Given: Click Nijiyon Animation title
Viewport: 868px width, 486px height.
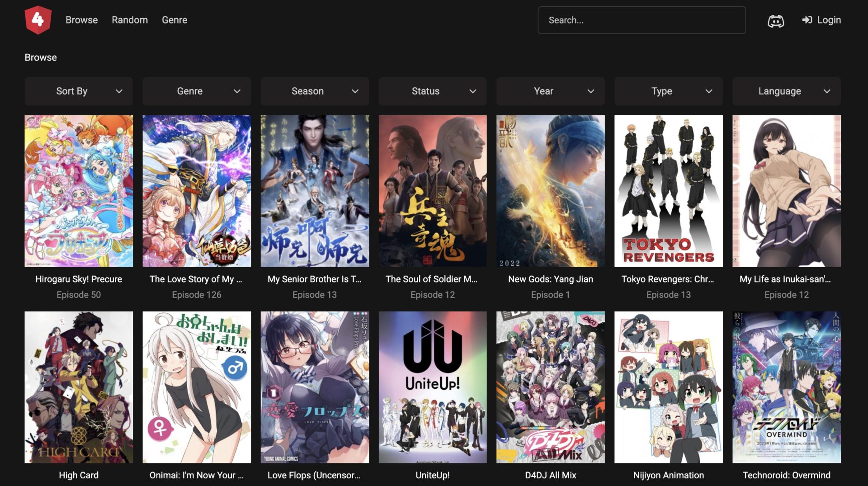Looking at the screenshot, I should point(669,475).
